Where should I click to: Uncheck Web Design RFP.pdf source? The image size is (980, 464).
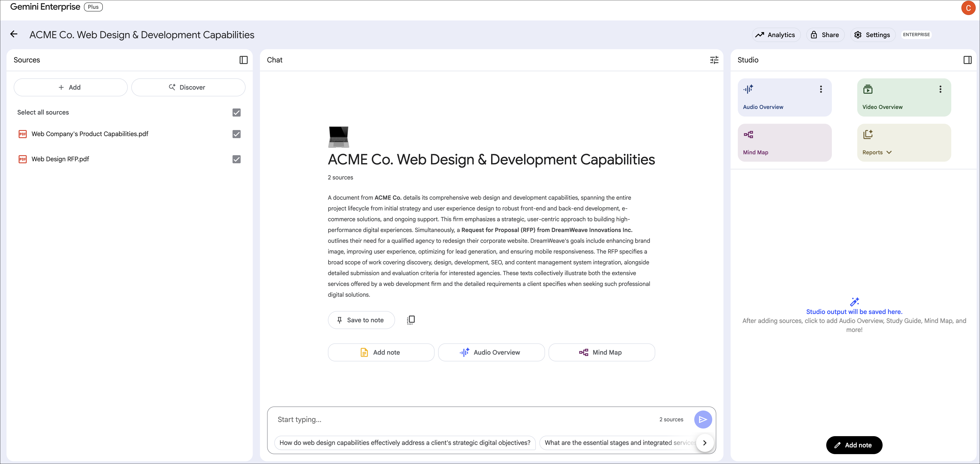(x=236, y=159)
